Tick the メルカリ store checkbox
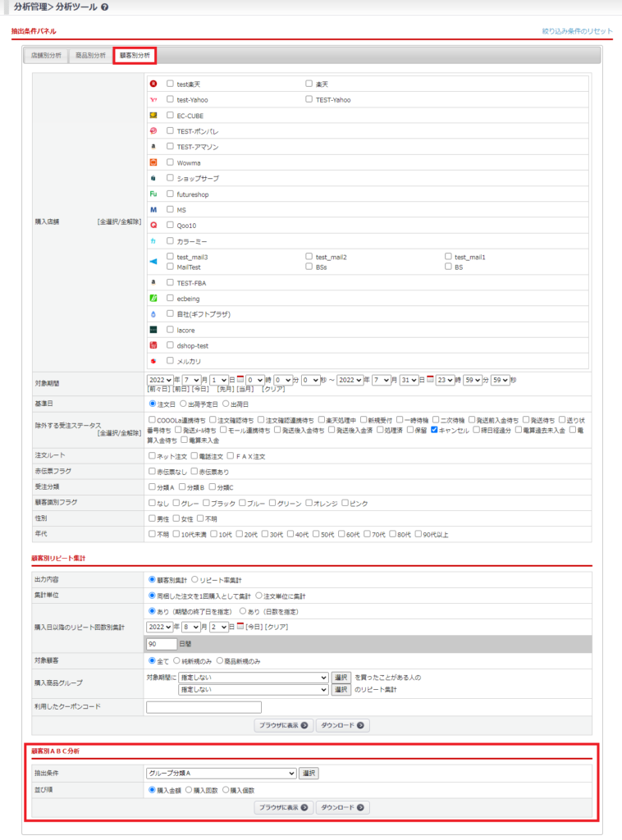 tap(170, 361)
